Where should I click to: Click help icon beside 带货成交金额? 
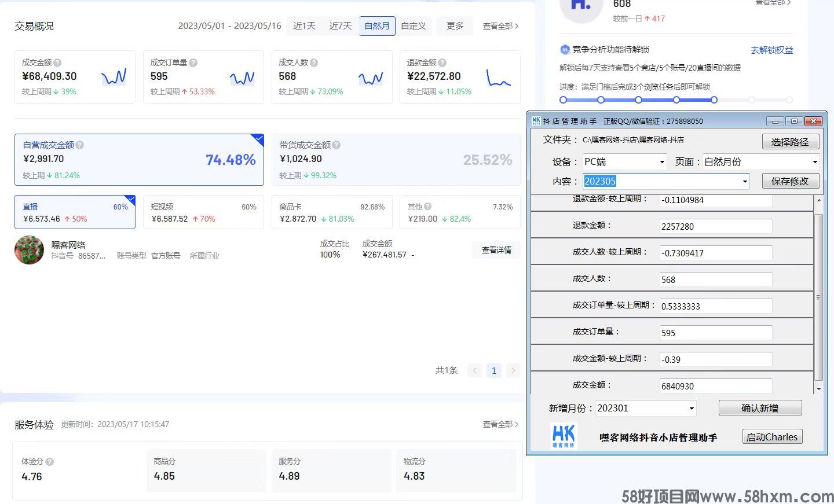336,145
